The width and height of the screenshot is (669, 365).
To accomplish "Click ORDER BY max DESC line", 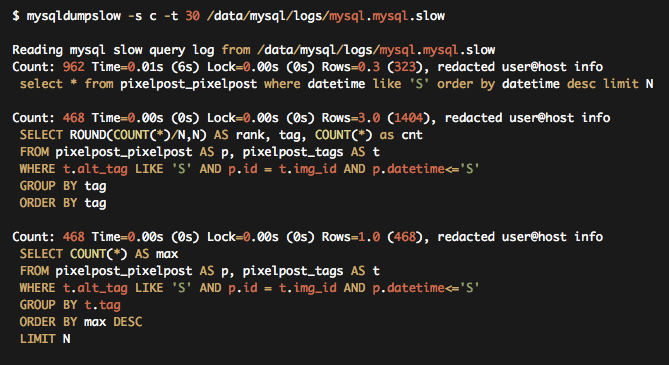I will 81,322.
